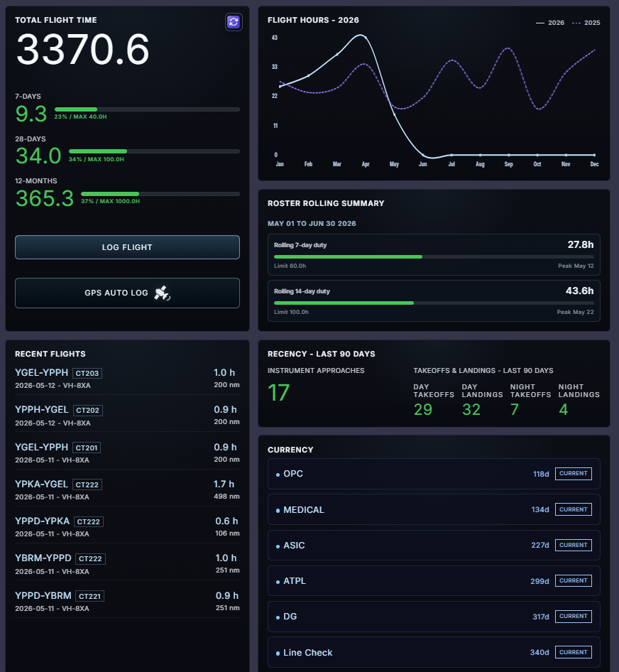Click the 43.6h rolling 14-day value
The height and width of the screenshot is (672, 619).
pos(579,291)
